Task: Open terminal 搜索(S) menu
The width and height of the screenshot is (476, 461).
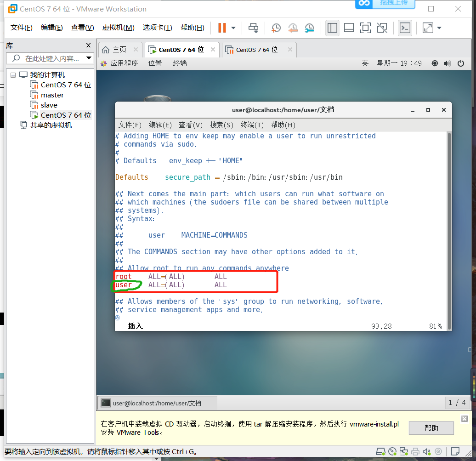Action: click(221, 125)
